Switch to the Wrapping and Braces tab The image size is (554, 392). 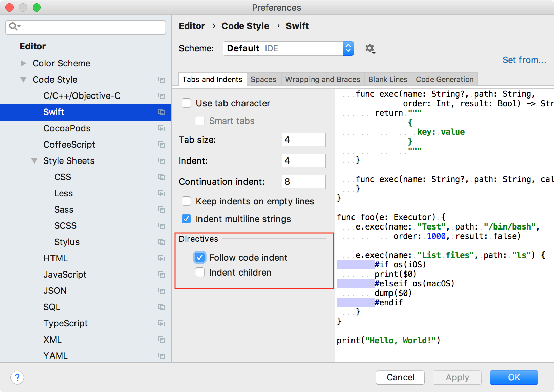322,79
